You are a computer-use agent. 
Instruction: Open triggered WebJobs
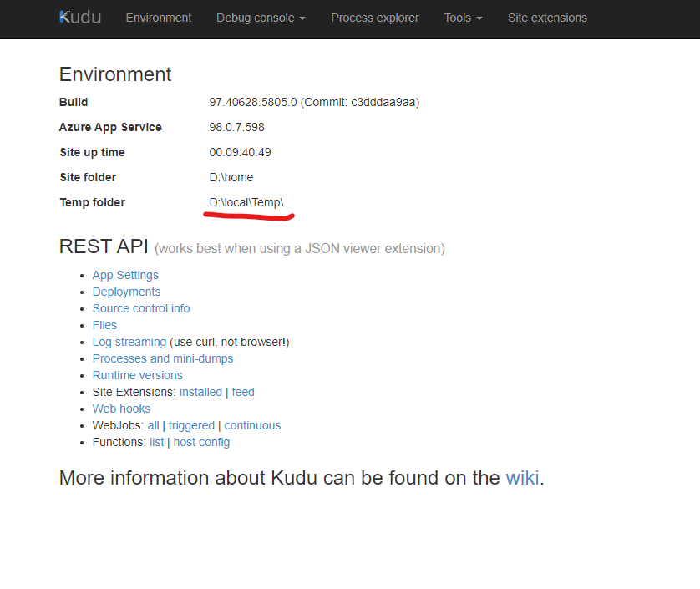pos(191,425)
